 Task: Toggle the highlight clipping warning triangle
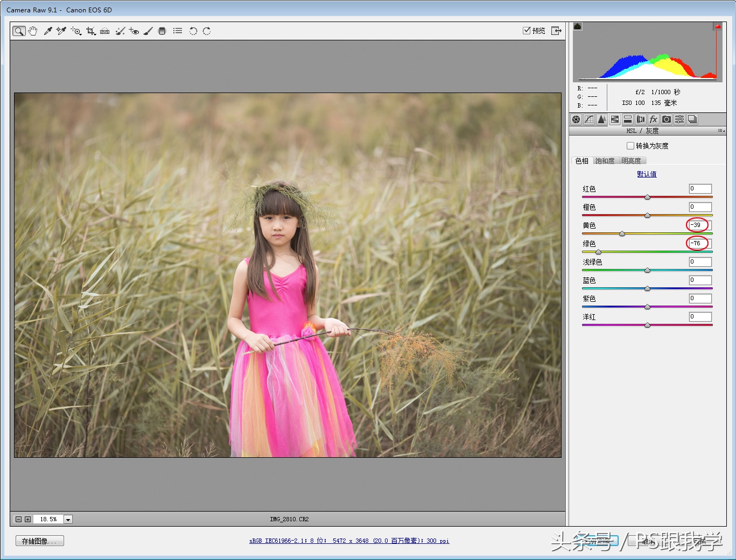(717, 26)
